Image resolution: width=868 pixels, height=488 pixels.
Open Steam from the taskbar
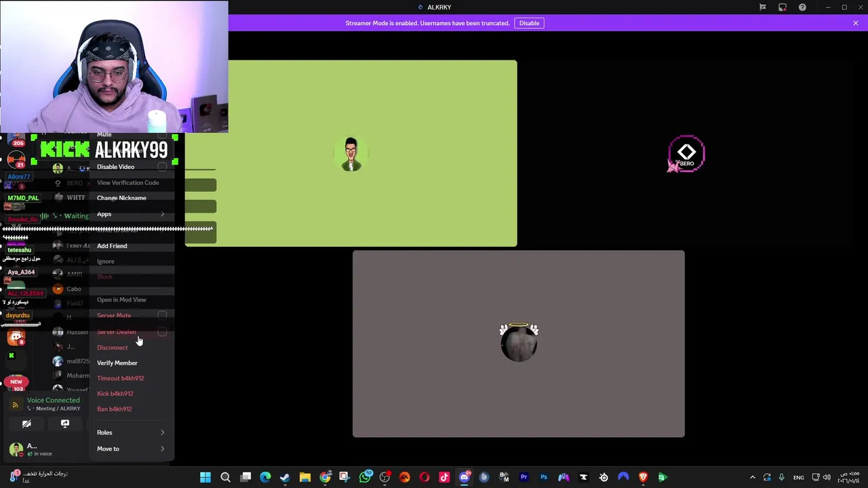tap(285, 477)
